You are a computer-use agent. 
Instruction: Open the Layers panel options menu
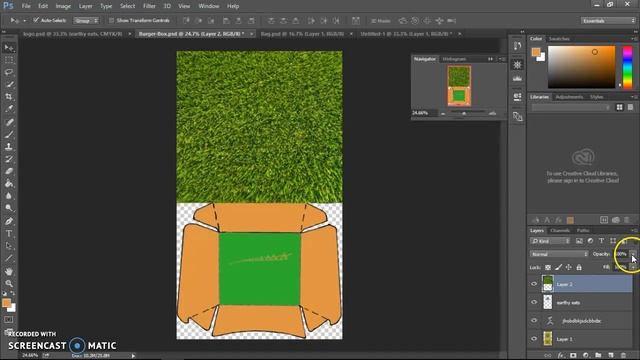click(x=634, y=231)
